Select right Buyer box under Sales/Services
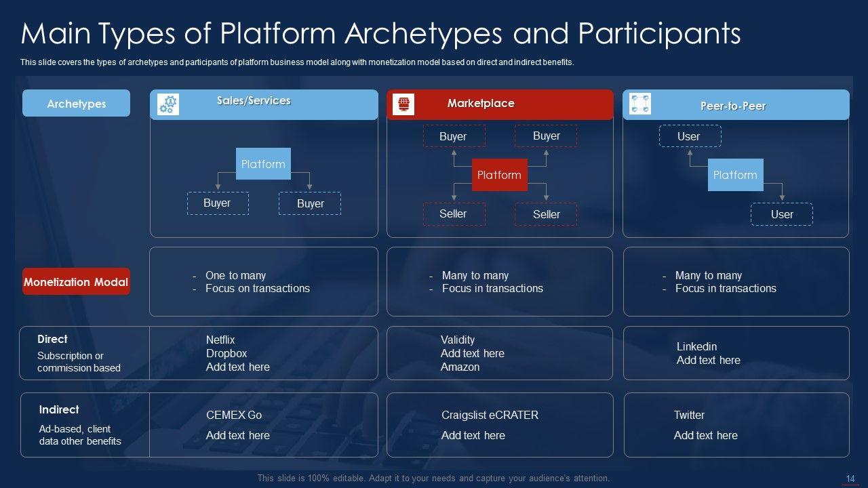The height and width of the screenshot is (488, 868). 310,203
